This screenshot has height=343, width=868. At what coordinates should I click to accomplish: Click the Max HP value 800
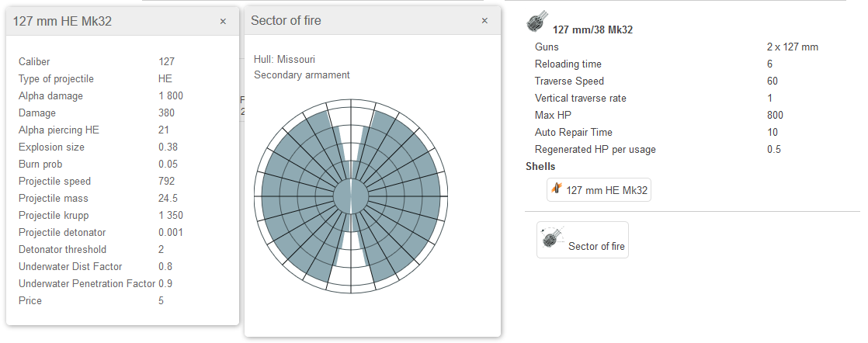(775, 116)
